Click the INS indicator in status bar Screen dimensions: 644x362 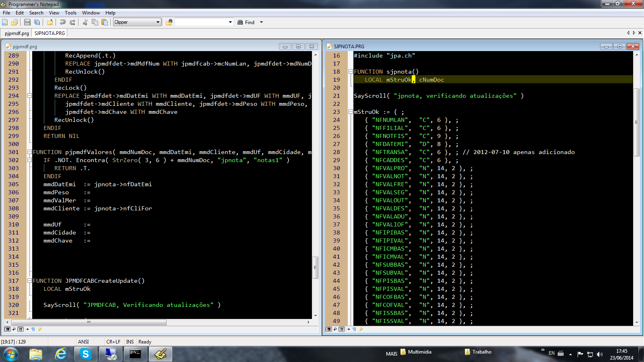(x=130, y=341)
